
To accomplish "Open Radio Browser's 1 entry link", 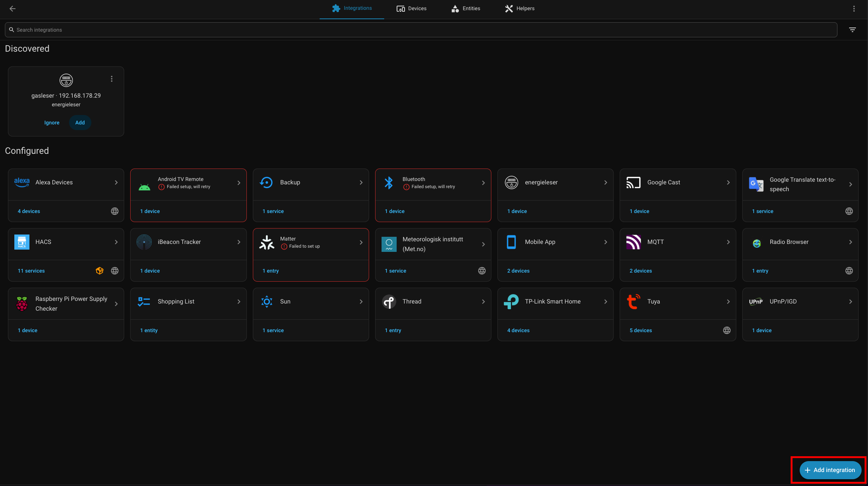I will pos(760,271).
